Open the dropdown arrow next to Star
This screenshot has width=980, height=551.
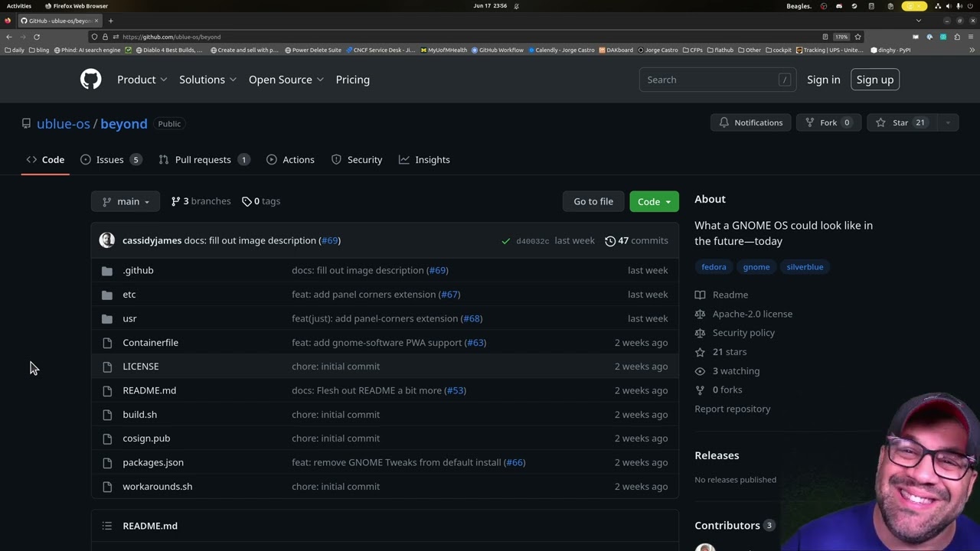click(x=948, y=122)
